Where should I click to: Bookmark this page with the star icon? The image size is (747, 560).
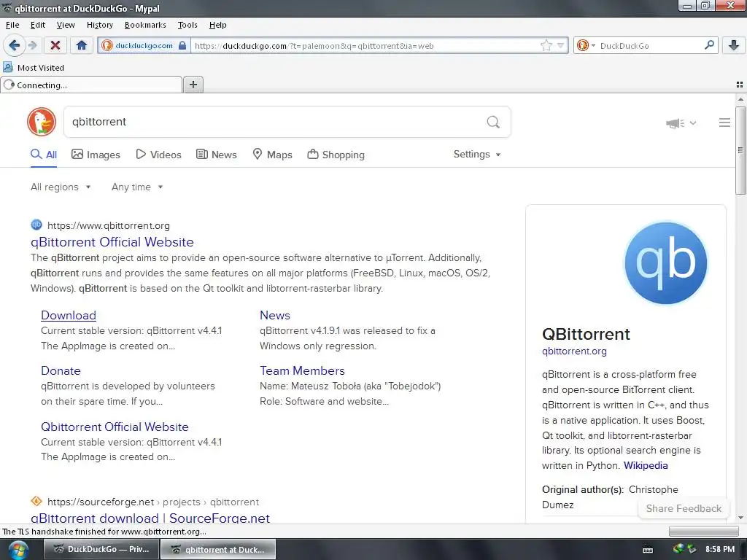point(546,46)
